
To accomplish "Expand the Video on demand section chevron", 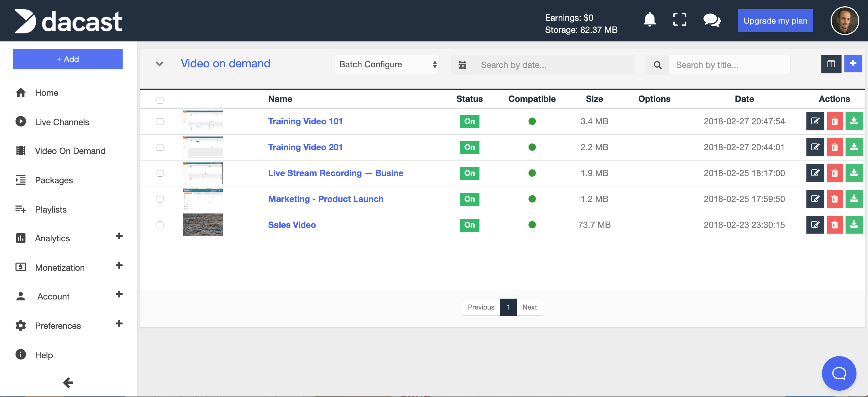I will 160,64.
